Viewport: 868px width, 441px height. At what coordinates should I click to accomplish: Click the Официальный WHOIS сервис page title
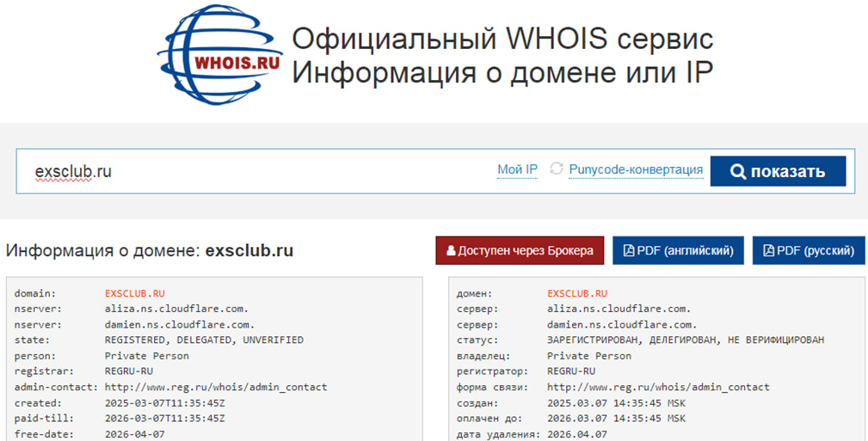(x=502, y=40)
